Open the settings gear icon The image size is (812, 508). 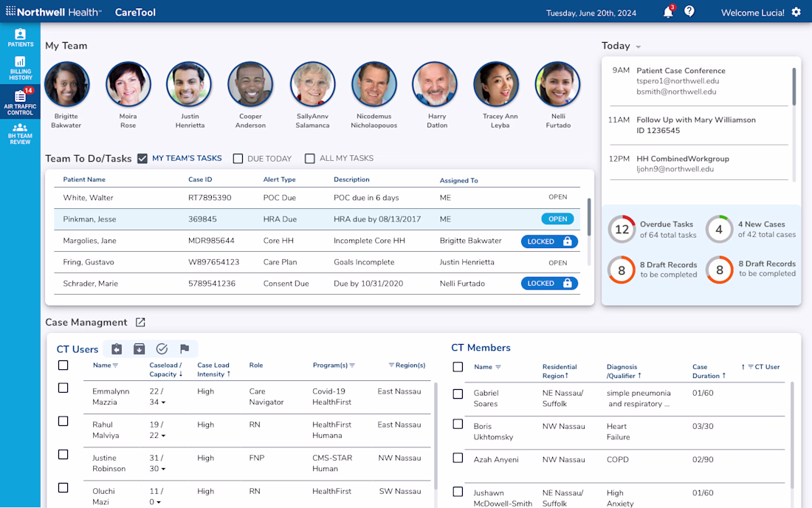pos(796,12)
